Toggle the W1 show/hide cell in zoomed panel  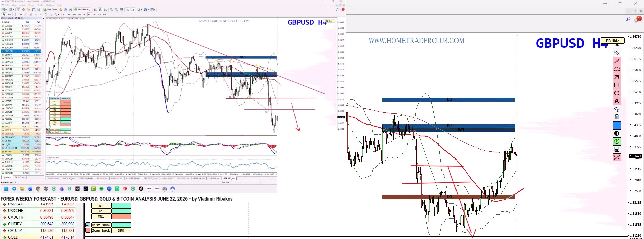pyautogui.click(x=121, y=211)
